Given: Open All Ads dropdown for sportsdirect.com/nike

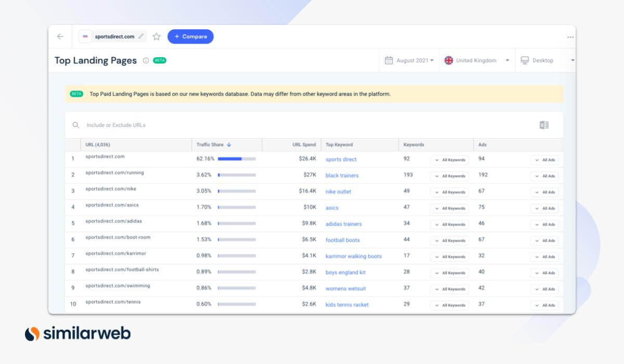Looking at the screenshot, I should pyautogui.click(x=544, y=192).
